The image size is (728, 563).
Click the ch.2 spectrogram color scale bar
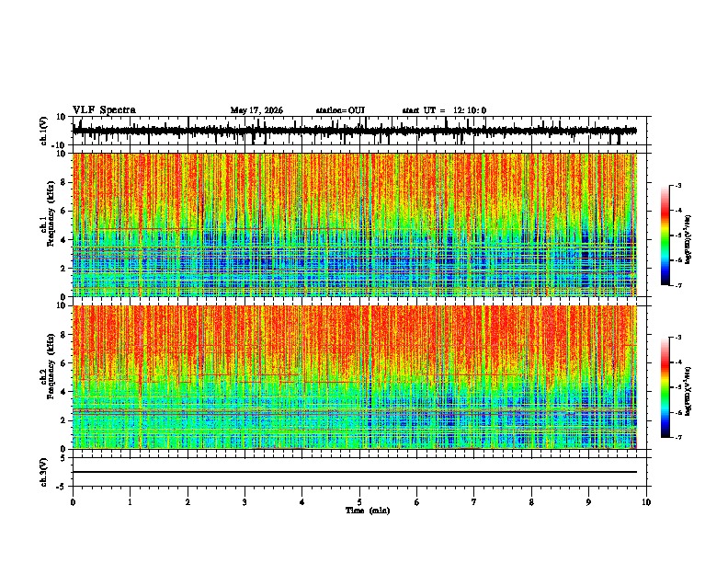[x=665, y=387]
